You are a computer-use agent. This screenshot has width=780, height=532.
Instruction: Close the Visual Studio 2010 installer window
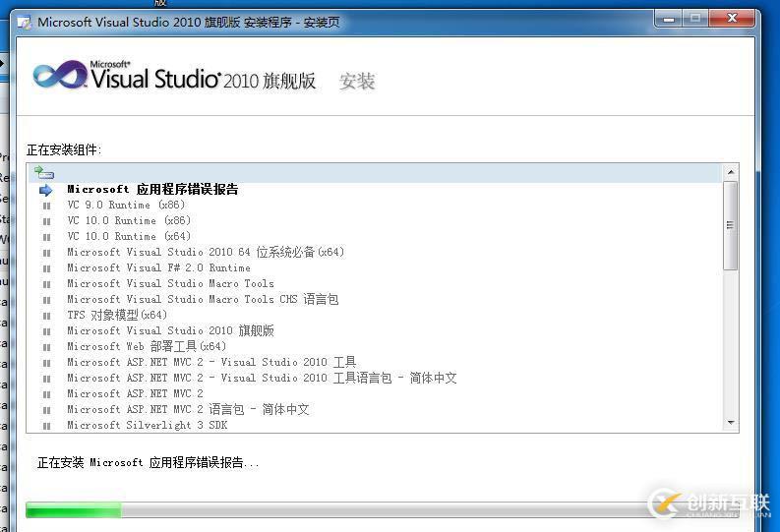(x=732, y=19)
